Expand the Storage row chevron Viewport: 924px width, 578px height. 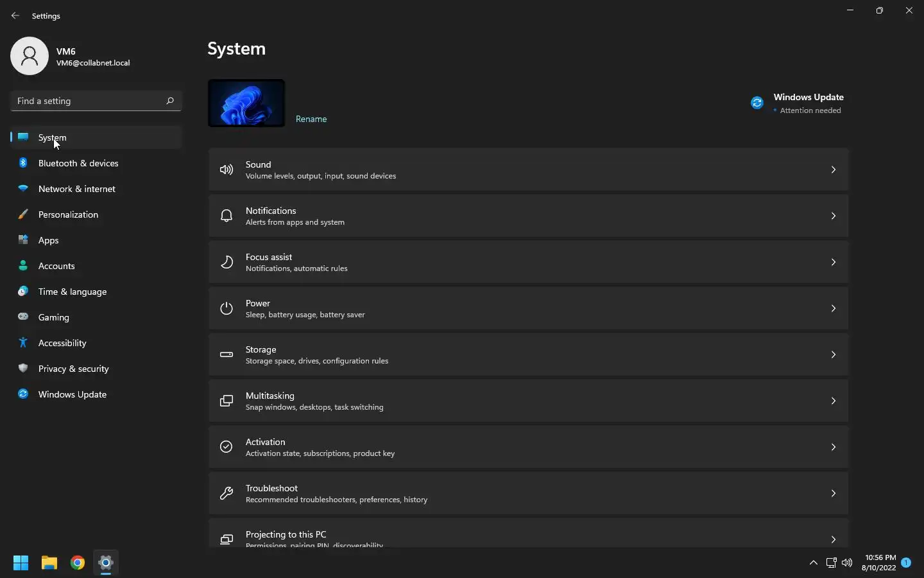pos(834,355)
